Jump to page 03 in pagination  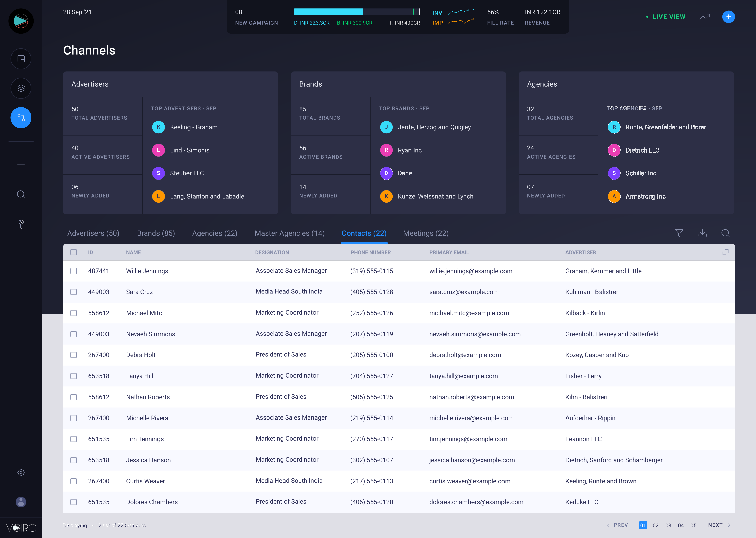pyautogui.click(x=668, y=525)
